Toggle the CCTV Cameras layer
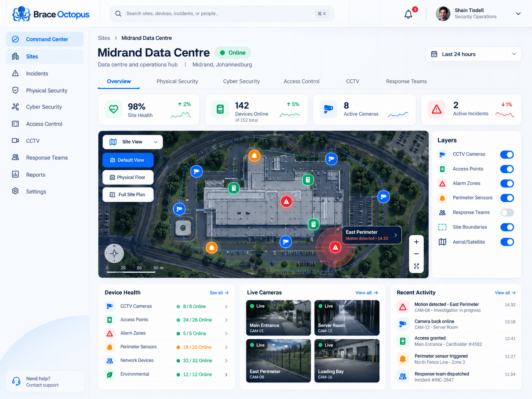The height and width of the screenshot is (399, 532). click(x=507, y=155)
